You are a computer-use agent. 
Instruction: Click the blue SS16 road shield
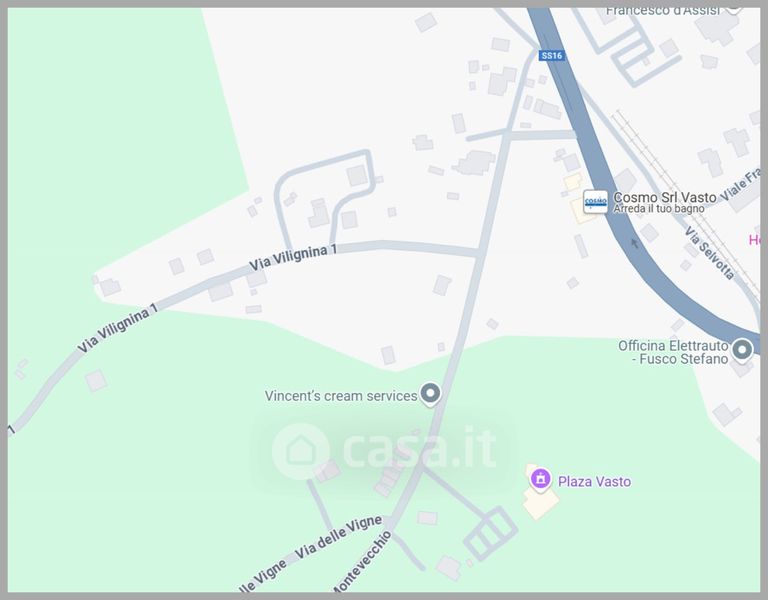click(x=552, y=55)
